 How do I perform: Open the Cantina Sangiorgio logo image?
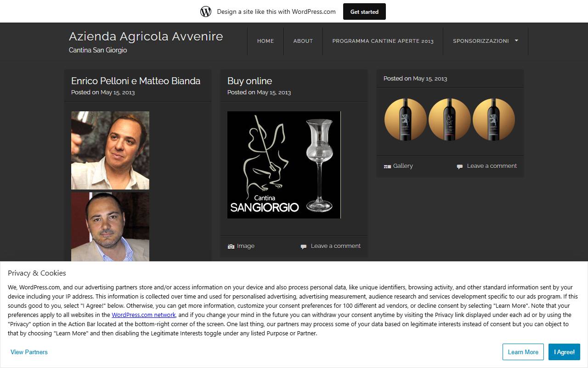(x=284, y=165)
